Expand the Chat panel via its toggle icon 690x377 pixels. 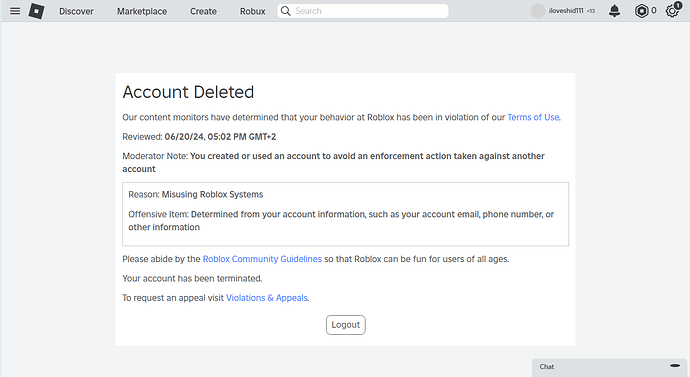pyautogui.click(x=675, y=366)
